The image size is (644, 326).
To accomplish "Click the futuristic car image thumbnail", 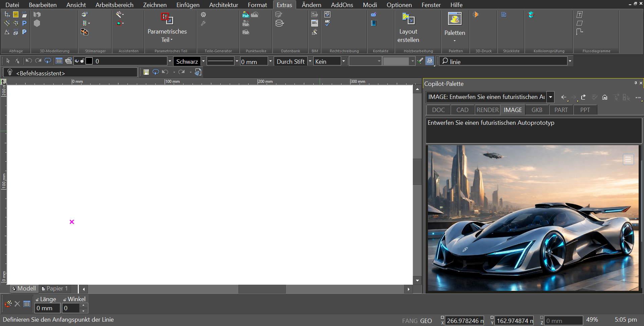I will click(x=533, y=218).
